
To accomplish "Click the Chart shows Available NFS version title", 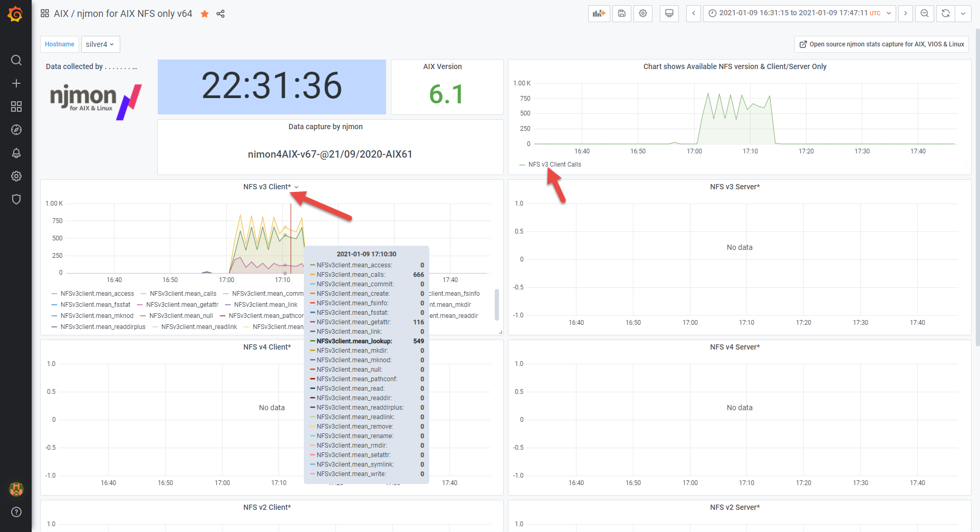I will [x=735, y=66].
